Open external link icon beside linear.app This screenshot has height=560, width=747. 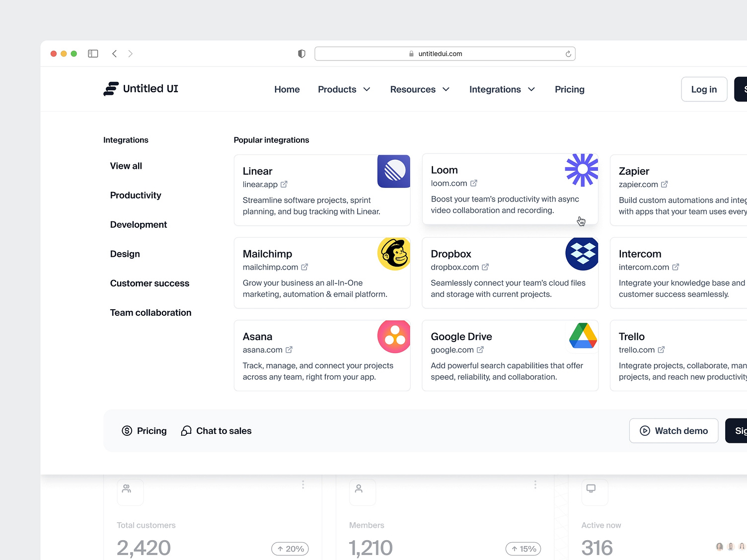(x=284, y=184)
